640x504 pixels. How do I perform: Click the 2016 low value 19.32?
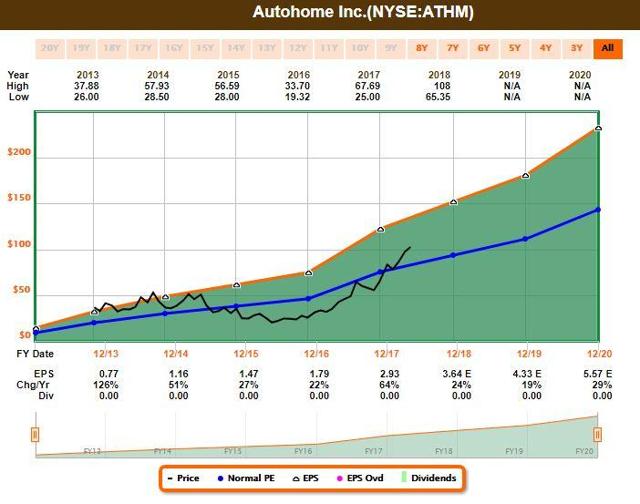click(297, 97)
